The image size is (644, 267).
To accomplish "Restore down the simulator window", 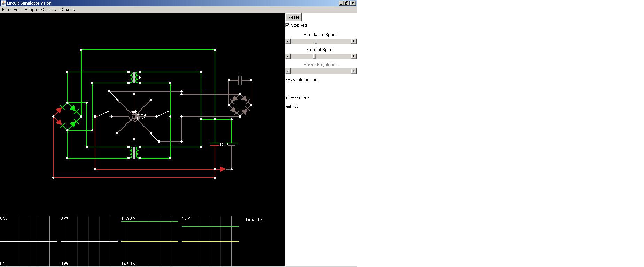I will click(347, 3).
